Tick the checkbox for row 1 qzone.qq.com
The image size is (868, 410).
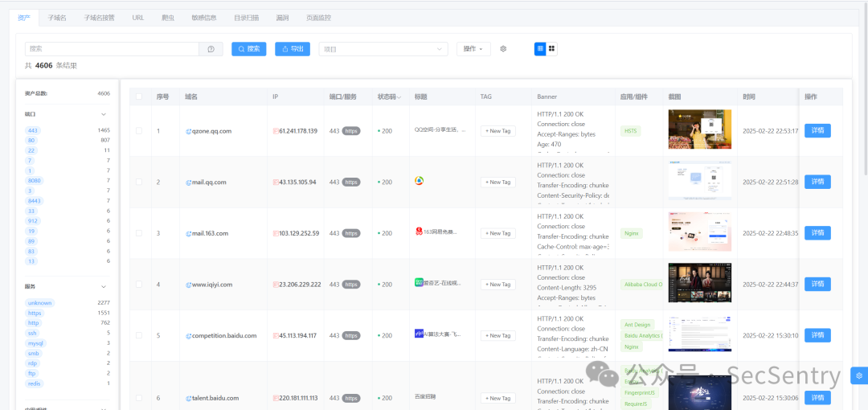coord(139,131)
